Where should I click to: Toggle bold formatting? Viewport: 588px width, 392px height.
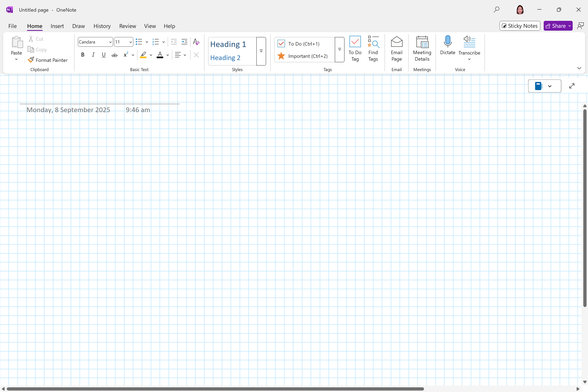point(83,55)
